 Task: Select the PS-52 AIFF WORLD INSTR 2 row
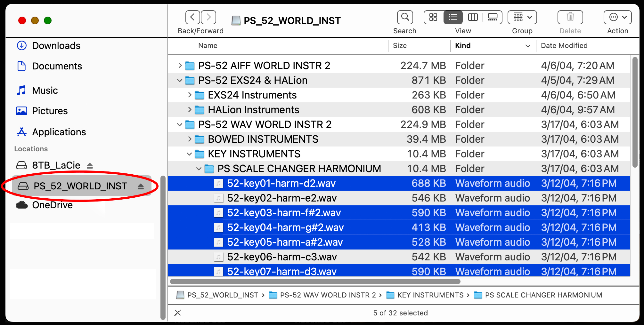tap(399, 66)
